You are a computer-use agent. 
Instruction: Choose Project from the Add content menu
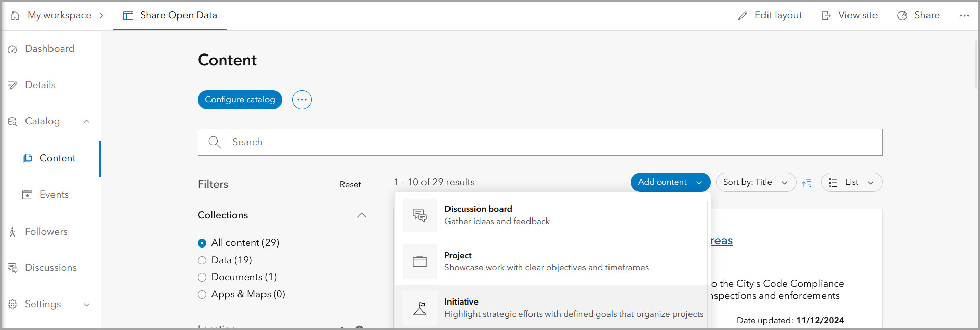(x=546, y=262)
